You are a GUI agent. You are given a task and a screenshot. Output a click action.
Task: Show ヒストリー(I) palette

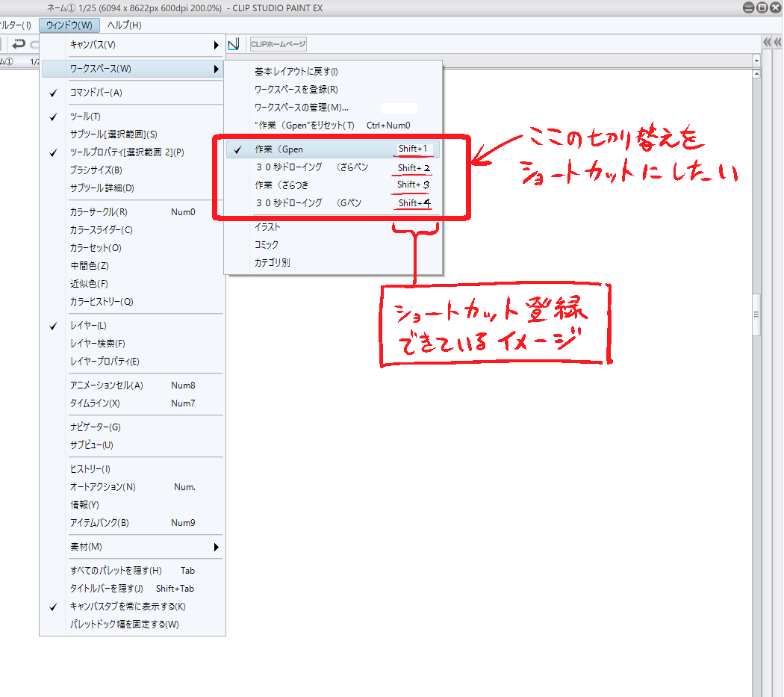pos(132,469)
